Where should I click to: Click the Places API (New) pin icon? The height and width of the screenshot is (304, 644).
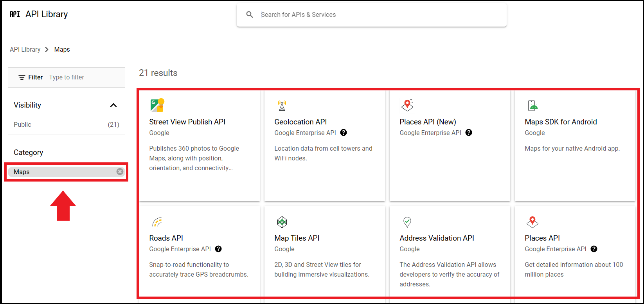click(x=407, y=105)
